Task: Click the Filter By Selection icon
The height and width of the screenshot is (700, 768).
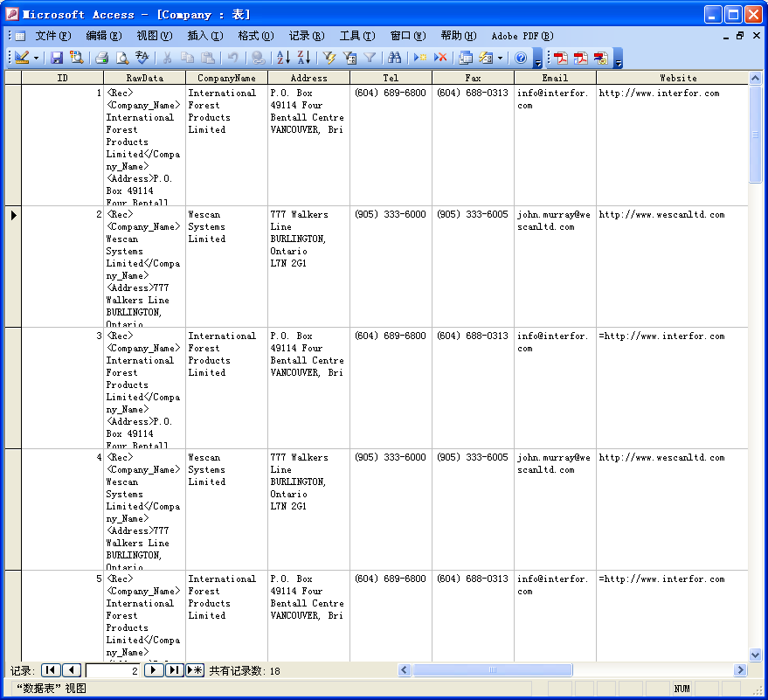Action: coord(329,58)
